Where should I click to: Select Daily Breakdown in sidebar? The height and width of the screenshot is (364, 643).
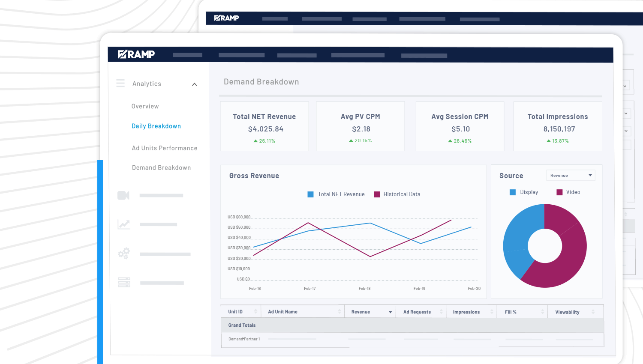156,126
